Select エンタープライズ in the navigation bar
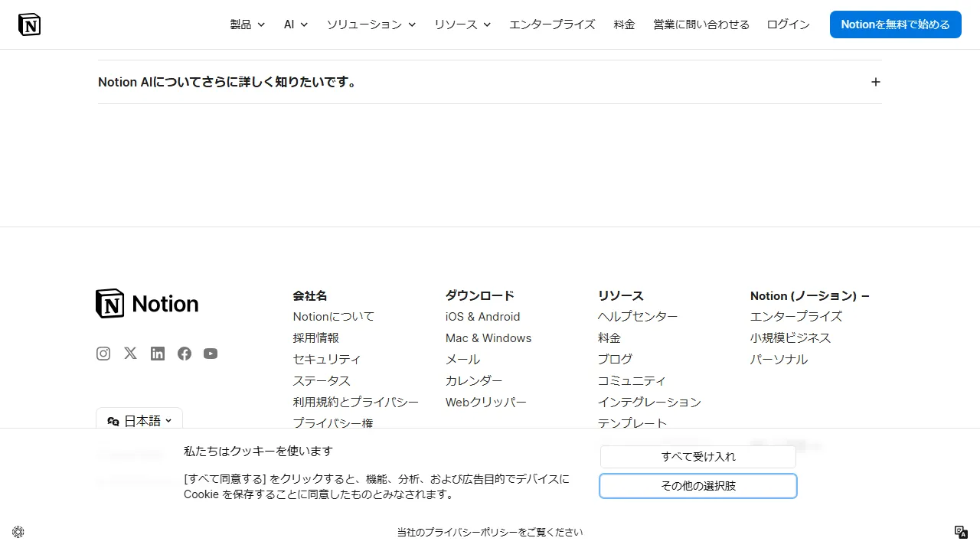 552,24
